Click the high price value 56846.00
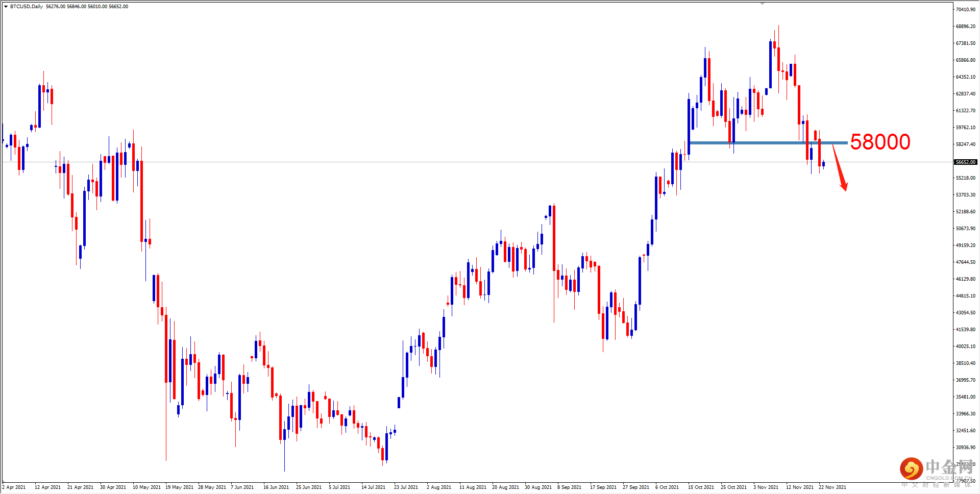Viewport: 980px width, 494px height. [77, 7]
